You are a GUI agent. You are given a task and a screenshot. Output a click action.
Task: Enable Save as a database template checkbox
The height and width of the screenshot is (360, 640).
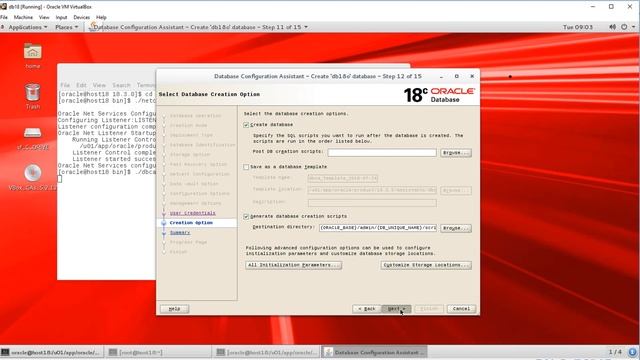[x=246, y=167]
